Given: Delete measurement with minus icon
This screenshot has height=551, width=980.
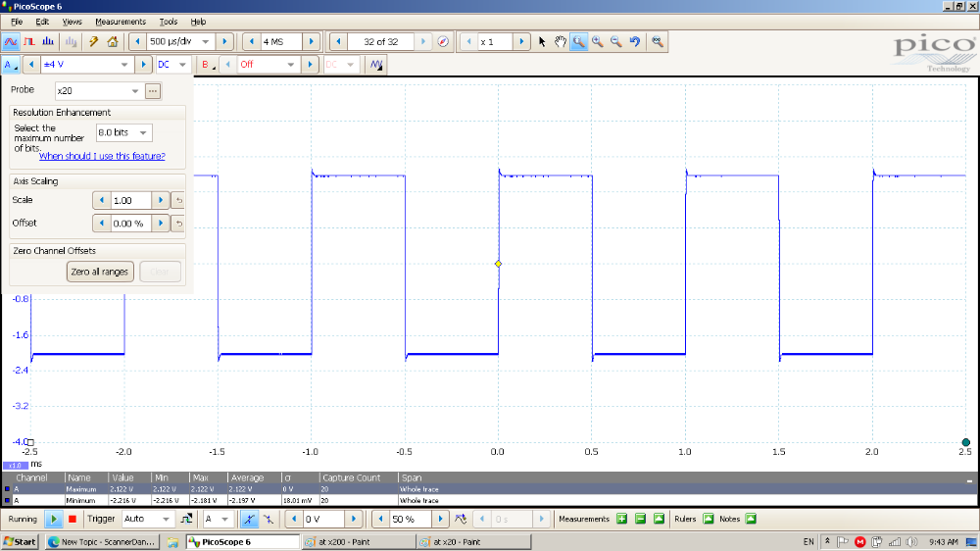Looking at the screenshot, I should (640, 519).
